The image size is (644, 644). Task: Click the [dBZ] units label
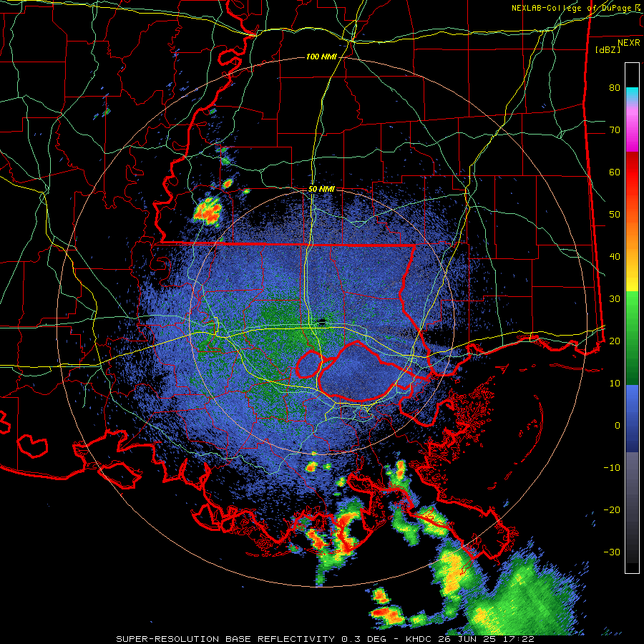[x=608, y=50]
